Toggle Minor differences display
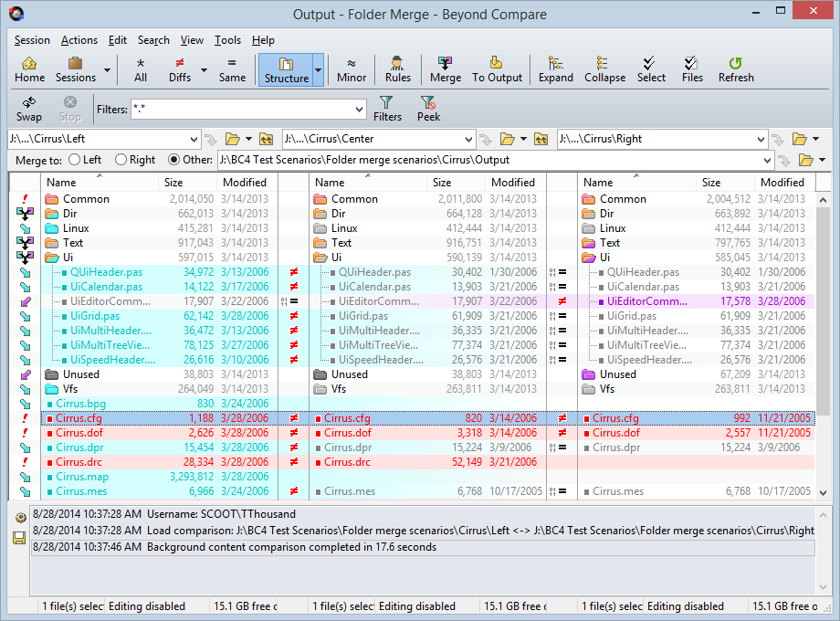Image resolution: width=840 pixels, height=621 pixels. [x=351, y=68]
